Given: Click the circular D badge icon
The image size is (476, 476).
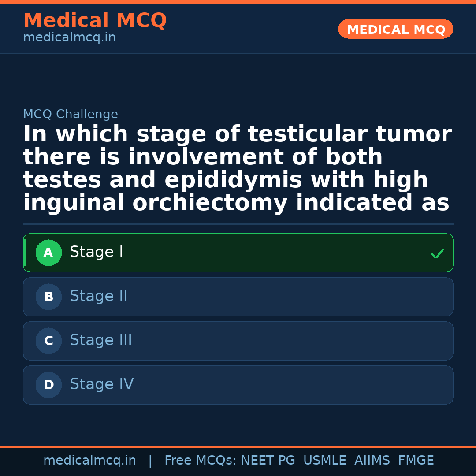Looking at the screenshot, I should tap(48, 385).
